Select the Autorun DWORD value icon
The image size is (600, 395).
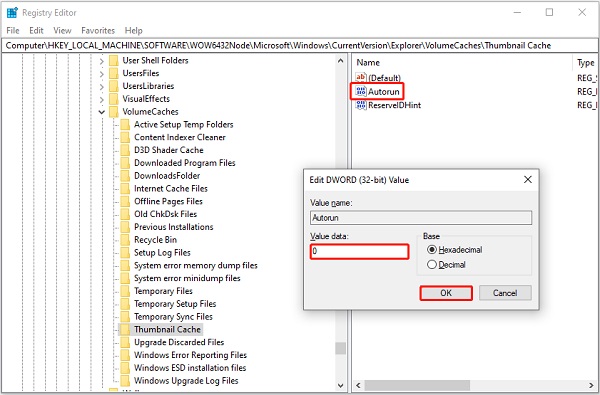[361, 91]
